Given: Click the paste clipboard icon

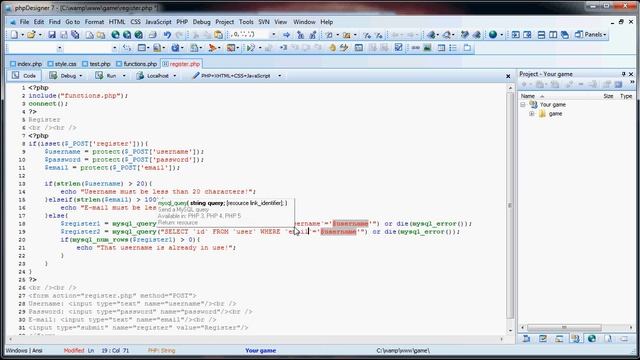Looking at the screenshot, I should (218, 35).
